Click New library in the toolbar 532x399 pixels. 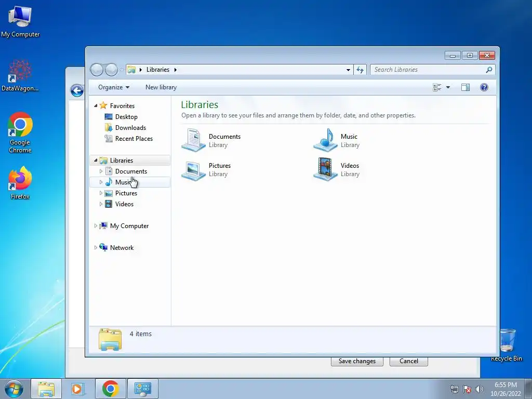coord(161,87)
